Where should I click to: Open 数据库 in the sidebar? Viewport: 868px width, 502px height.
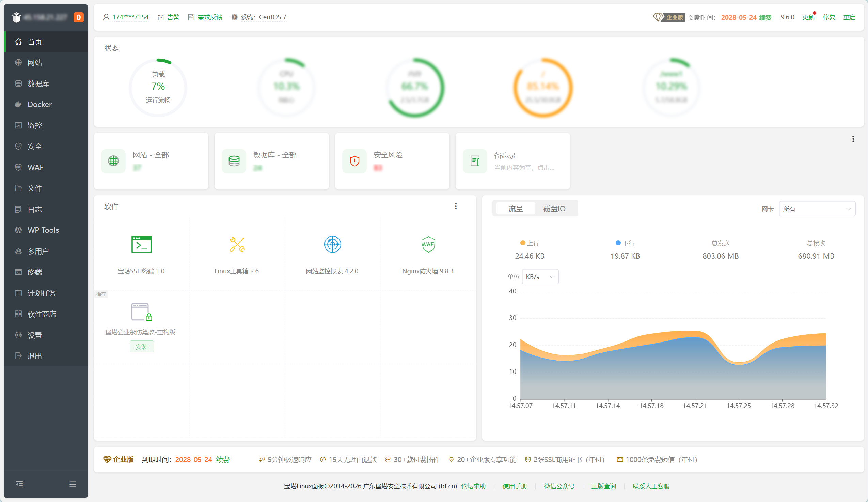pyautogui.click(x=46, y=84)
